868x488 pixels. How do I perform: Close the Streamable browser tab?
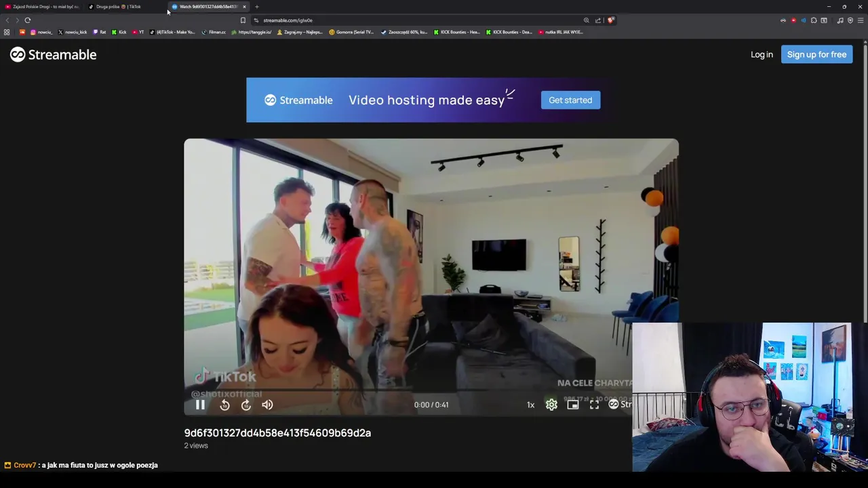(244, 7)
